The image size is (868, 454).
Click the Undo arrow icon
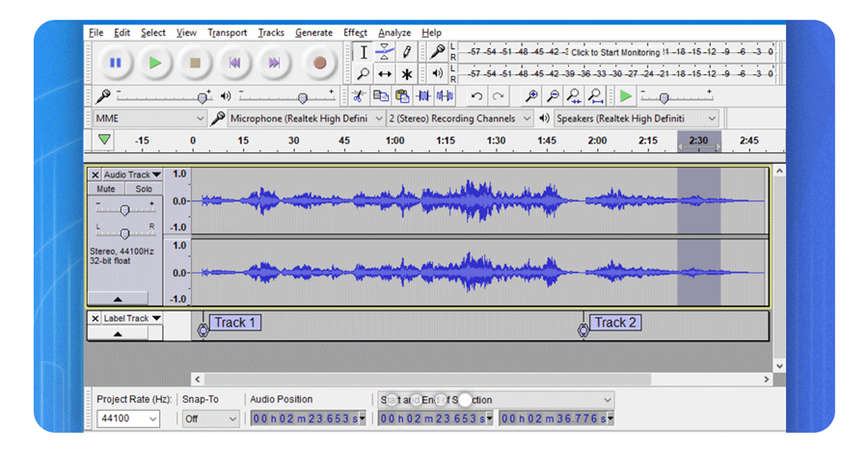(x=476, y=96)
